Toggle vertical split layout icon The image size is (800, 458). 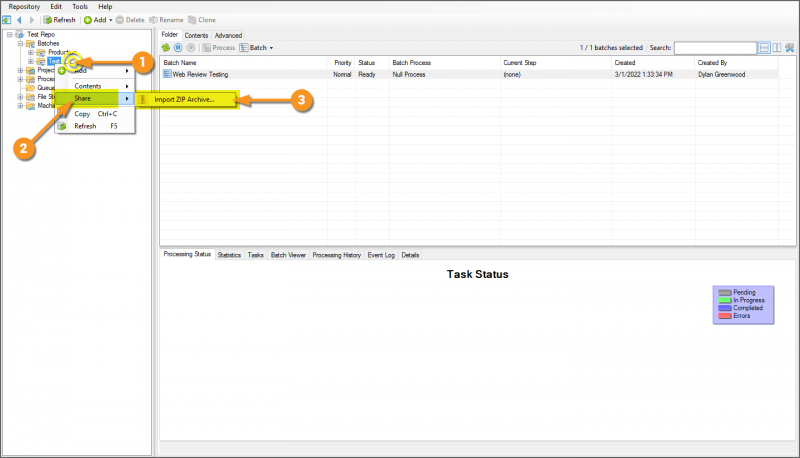(x=777, y=47)
